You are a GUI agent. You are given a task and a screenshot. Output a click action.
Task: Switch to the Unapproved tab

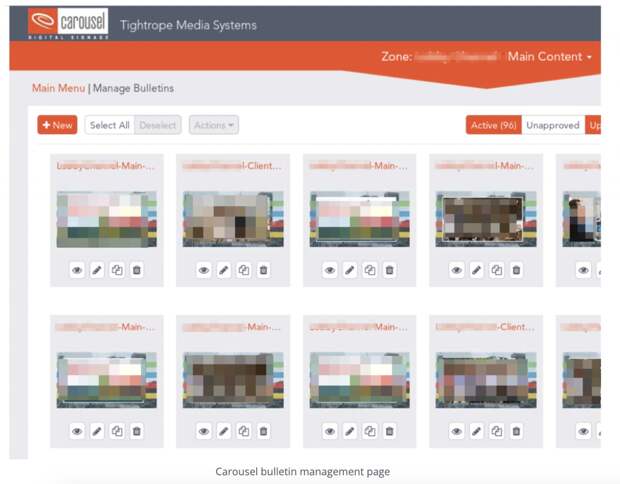(553, 125)
